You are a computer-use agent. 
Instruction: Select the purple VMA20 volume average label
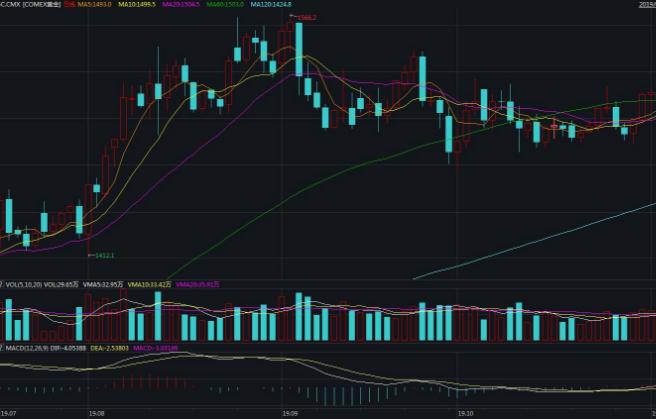coord(197,284)
